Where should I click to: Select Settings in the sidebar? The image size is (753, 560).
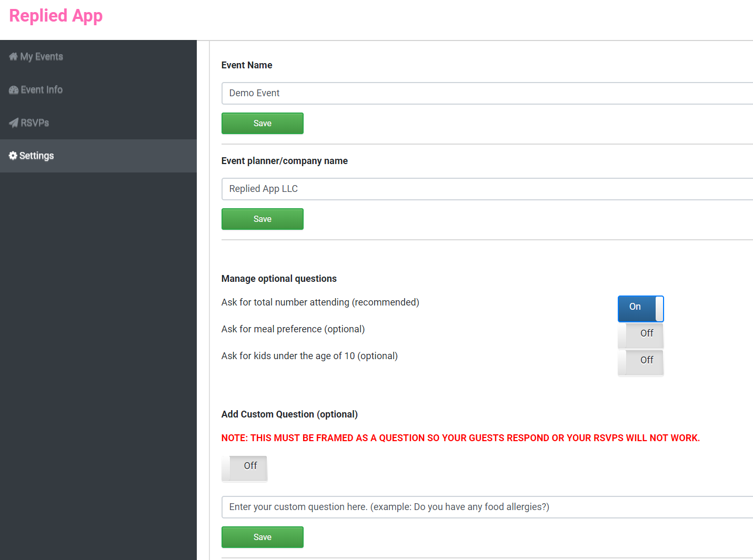tap(36, 156)
